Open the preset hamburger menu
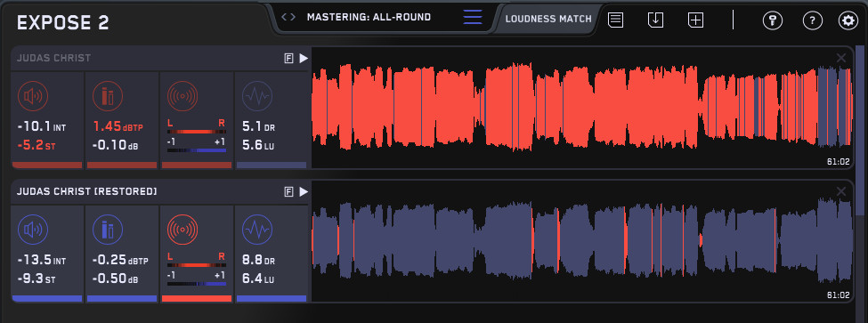Image resolution: width=868 pixels, height=323 pixels. pos(473,17)
